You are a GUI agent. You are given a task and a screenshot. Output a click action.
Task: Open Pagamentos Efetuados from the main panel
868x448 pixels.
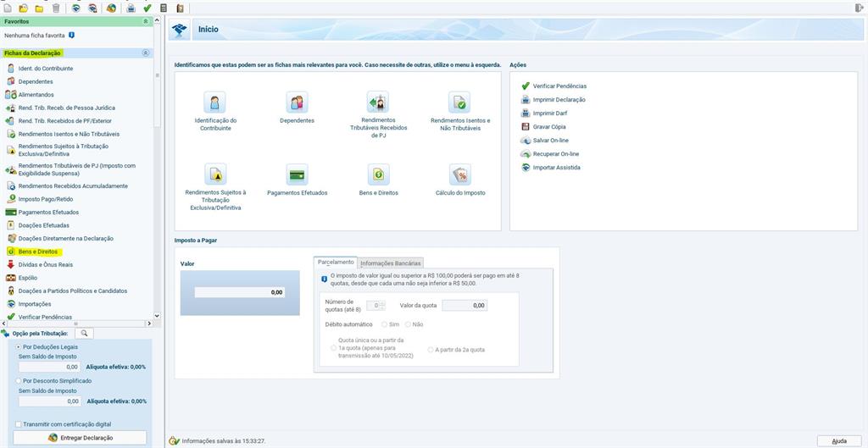click(297, 175)
